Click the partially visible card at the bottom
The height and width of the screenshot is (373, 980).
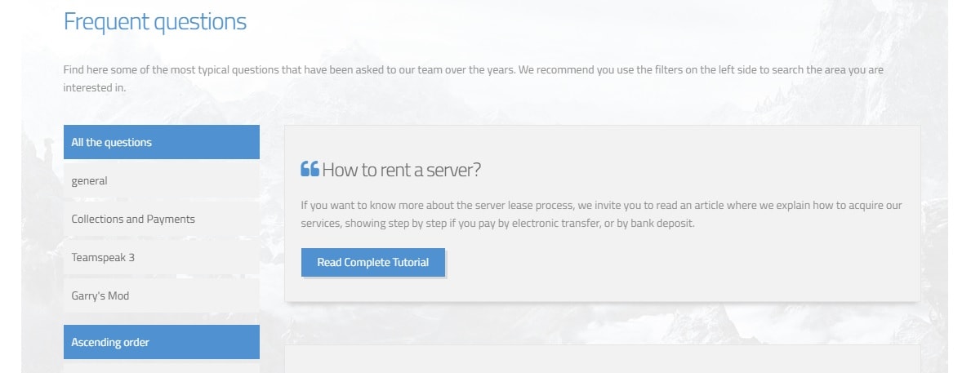point(603,359)
